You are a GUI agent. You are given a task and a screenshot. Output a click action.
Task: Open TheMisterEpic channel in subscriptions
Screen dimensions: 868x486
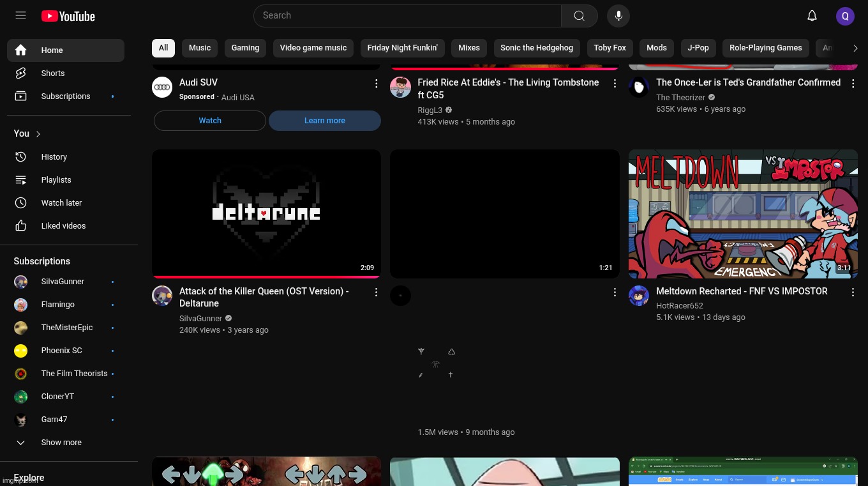66,328
